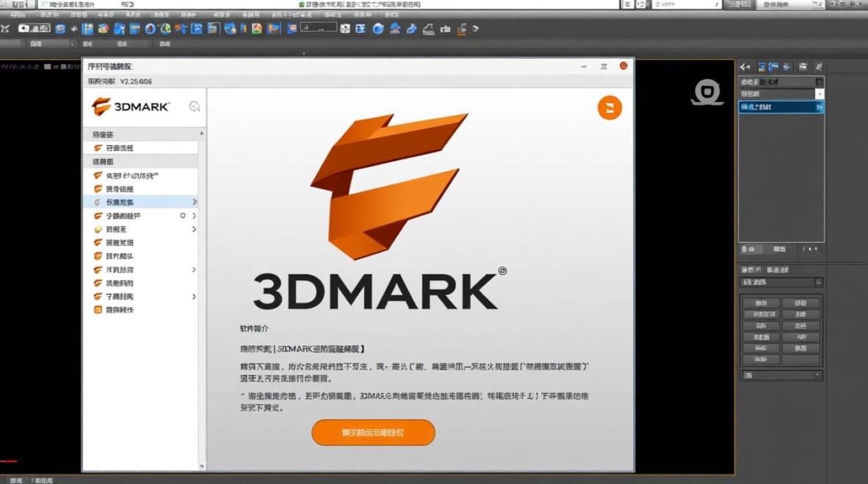This screenshot has width=868, height=484.
Task: Click the magnifier search icon beside the 3DMARK logo
Action: tap(195, 106)
